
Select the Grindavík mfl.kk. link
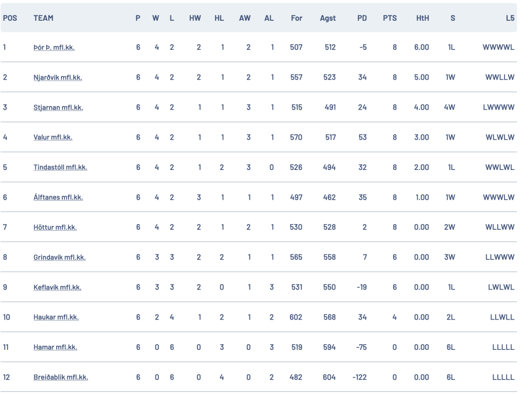tap(59, 257)
